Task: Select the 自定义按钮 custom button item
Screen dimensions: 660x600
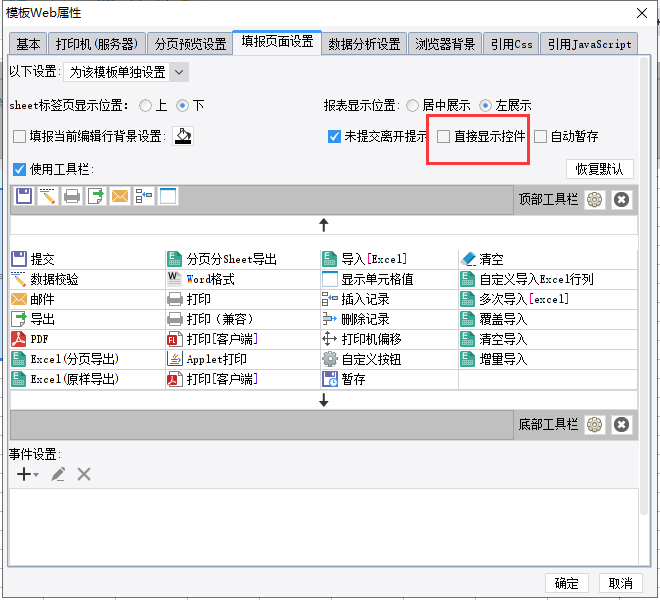Action: point(389,359)
